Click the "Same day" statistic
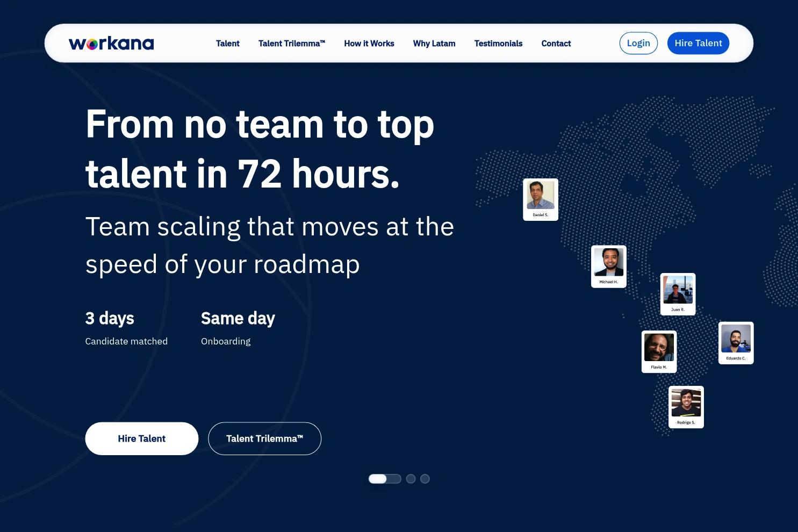This screenshot has height=532, width=798. pyautogui.click(x=238, y=318)
